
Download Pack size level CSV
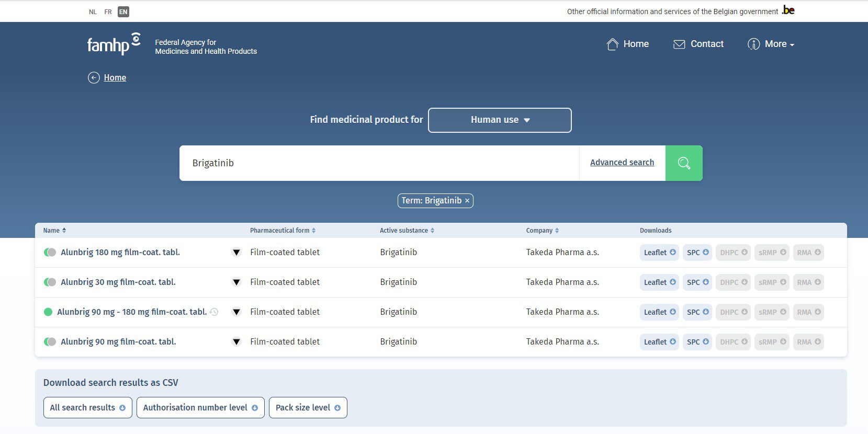[x=308, y=408]
